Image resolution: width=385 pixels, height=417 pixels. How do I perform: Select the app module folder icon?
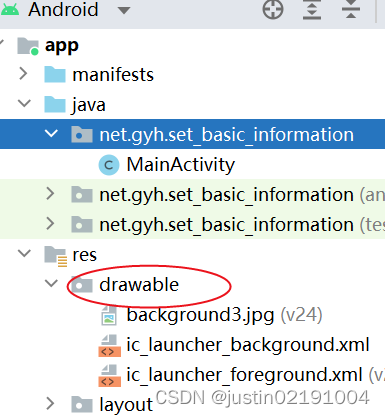[x=28, y=46]
